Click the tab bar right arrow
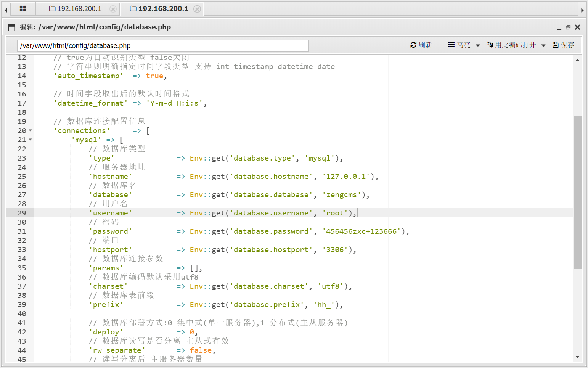The image size is (588, 368). [x=582, y=10]
